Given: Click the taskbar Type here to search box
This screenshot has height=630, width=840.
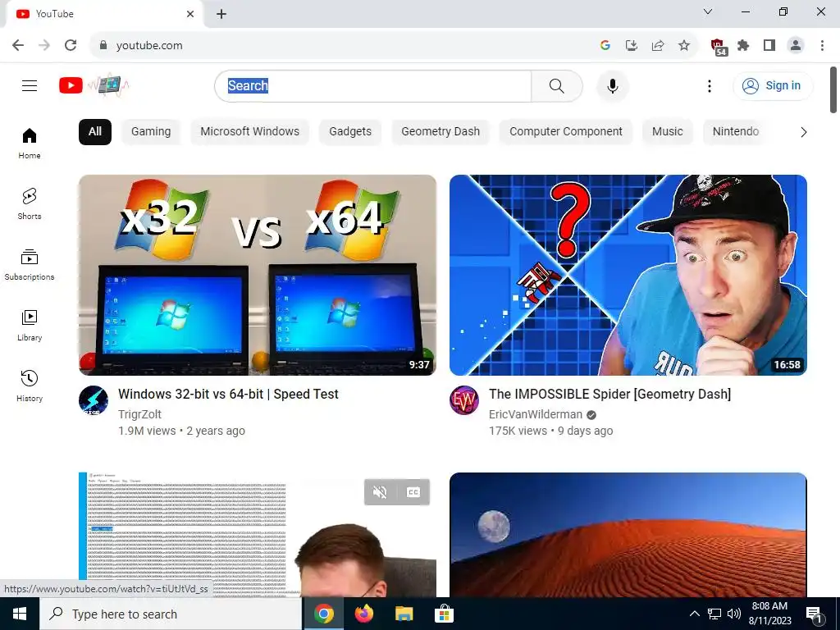Looking at the screenshot, I should [x=171, y=614].
